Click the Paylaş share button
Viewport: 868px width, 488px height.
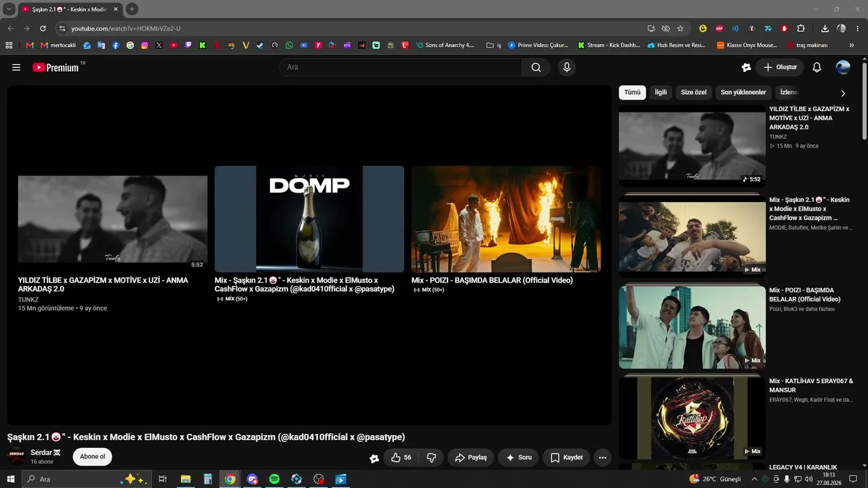[x=471, y=457]
